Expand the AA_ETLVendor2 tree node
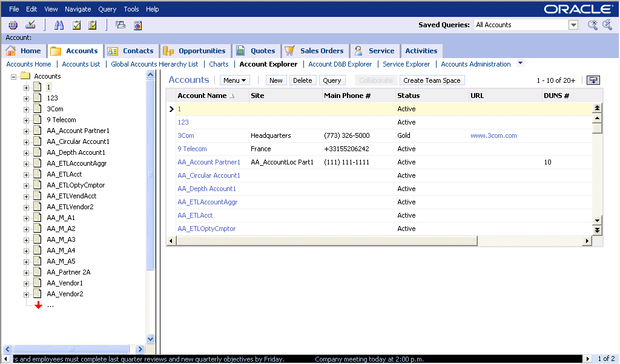This screenshot has height=364, width=620. pos(26,207)
